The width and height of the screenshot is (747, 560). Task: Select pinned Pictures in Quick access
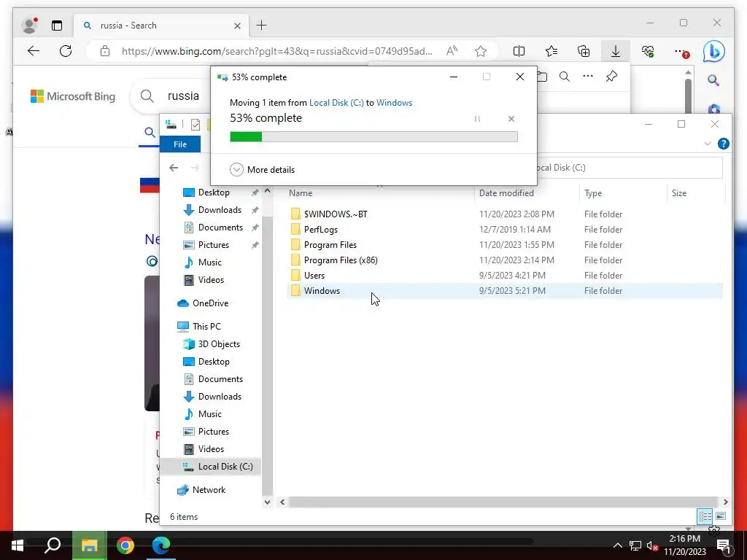pyautogui.click(x=214, y=245)
